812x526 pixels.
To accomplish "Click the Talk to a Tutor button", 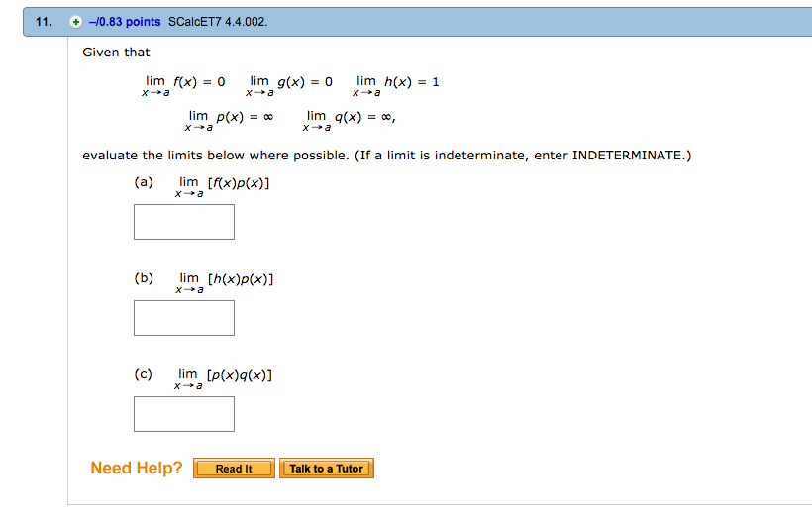I will [x=326, y=469].
